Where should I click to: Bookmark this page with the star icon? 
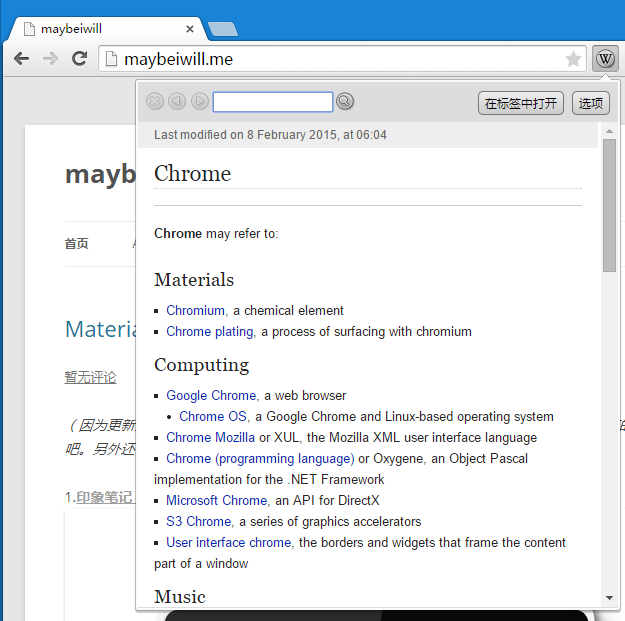click(x=573, y=59)
